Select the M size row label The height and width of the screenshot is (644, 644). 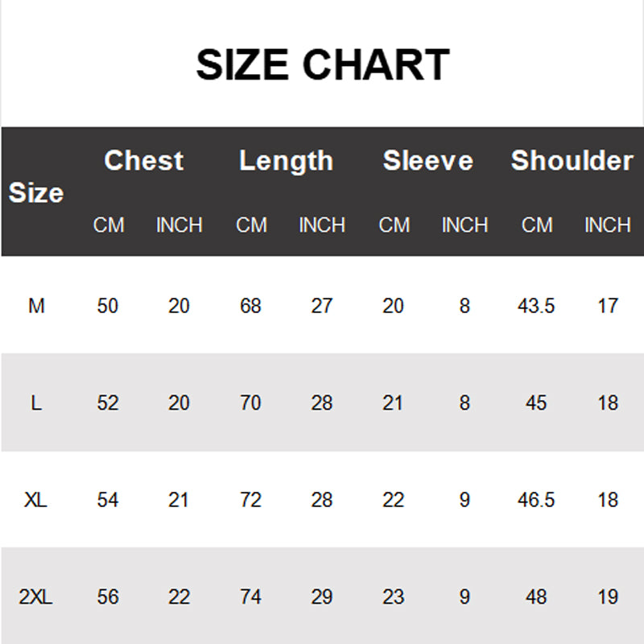pos(36,306)
